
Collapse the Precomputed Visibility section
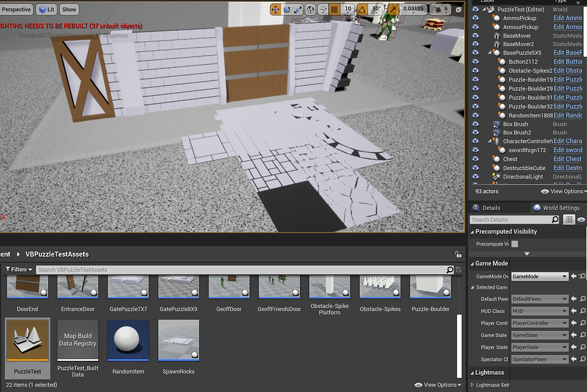[472, 232]
